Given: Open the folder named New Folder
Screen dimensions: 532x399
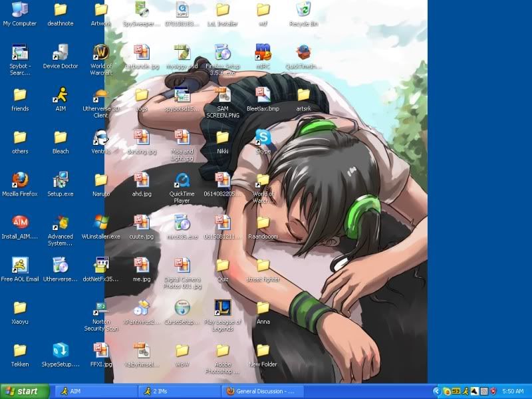Looking at the screenshot, I should pos(263,354).
